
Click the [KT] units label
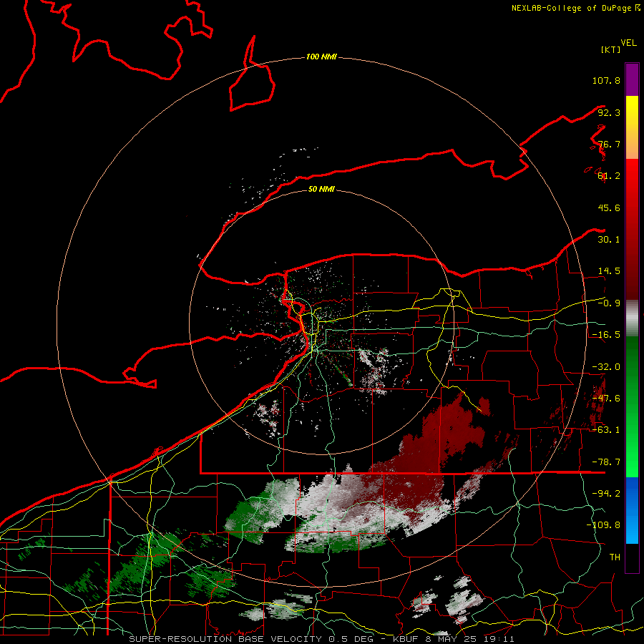(610, 49)
